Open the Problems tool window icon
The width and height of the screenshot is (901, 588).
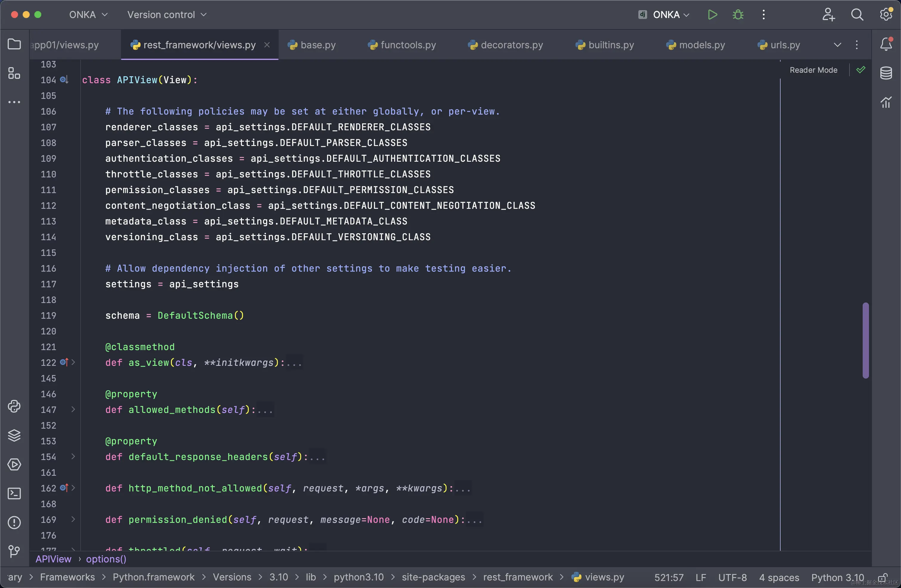(14, 522)
